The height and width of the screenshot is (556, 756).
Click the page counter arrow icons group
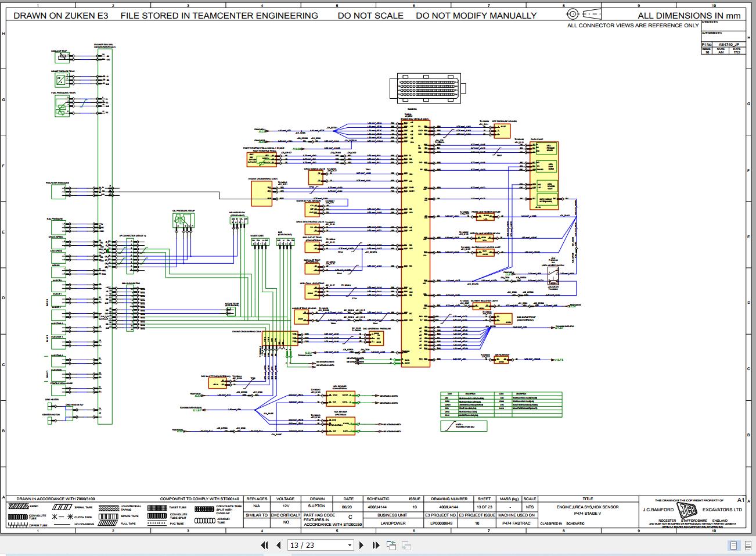319,545
